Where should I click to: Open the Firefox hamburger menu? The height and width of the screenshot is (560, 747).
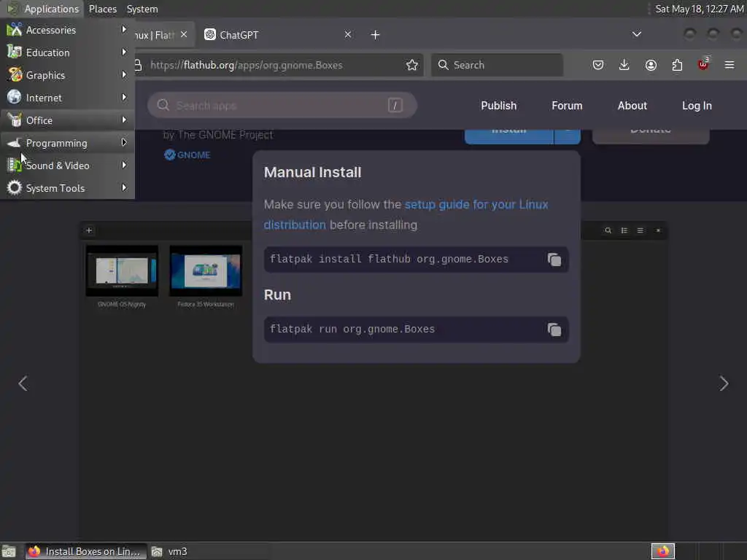(729, 65)
